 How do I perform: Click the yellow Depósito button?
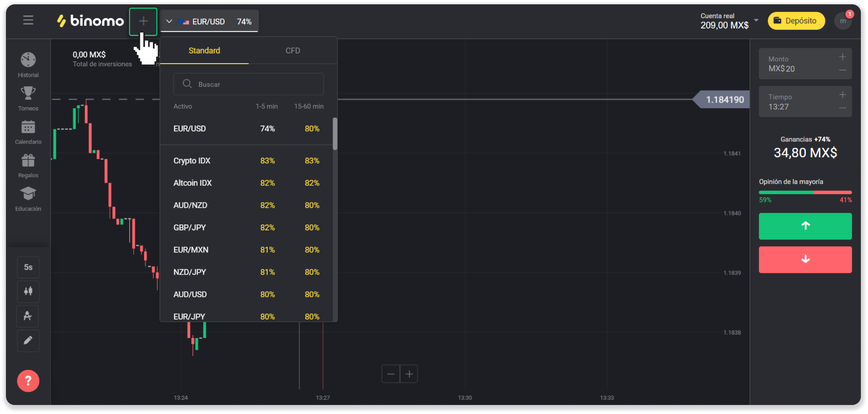[x=796, y=21]
